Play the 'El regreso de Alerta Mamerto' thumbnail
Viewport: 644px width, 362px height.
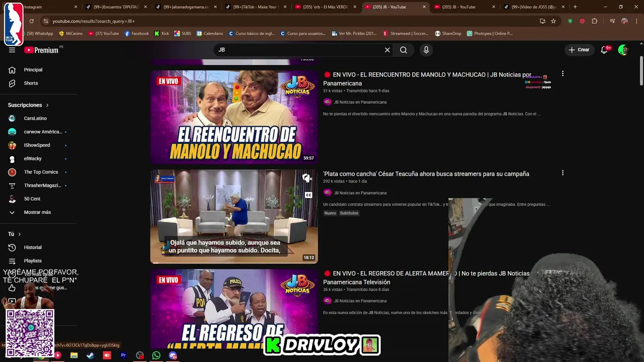(x=234, y=309)
